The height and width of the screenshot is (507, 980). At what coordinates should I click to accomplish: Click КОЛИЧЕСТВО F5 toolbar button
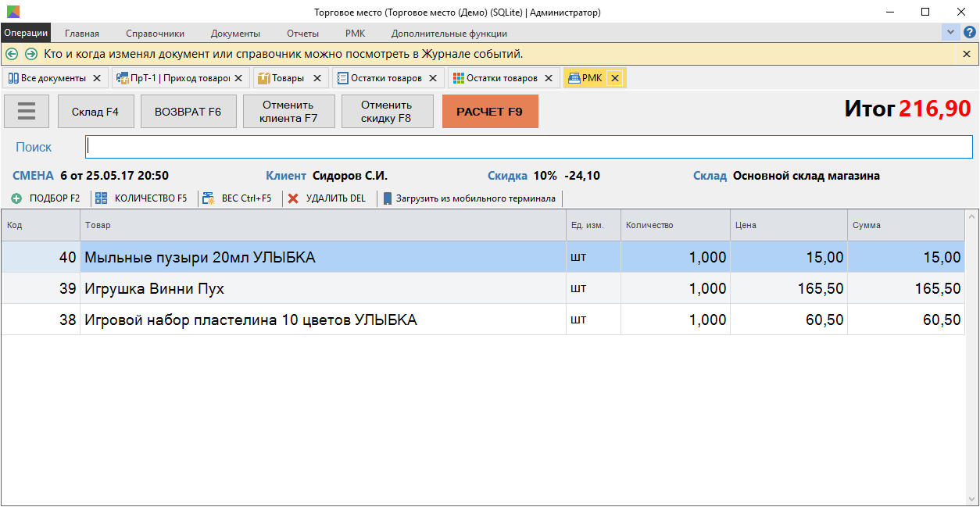[x=141, y=198]
